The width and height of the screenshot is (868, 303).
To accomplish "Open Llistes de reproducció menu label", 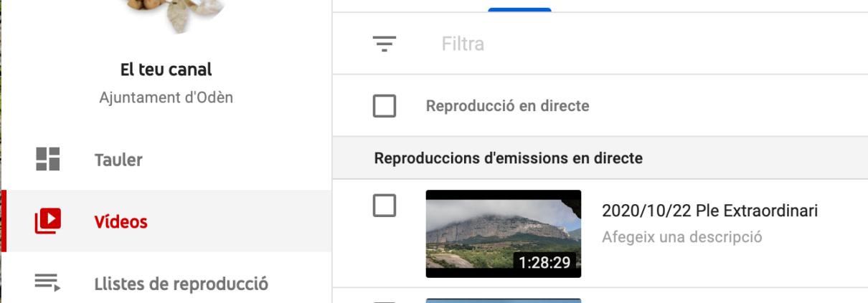I will (181, 284).
